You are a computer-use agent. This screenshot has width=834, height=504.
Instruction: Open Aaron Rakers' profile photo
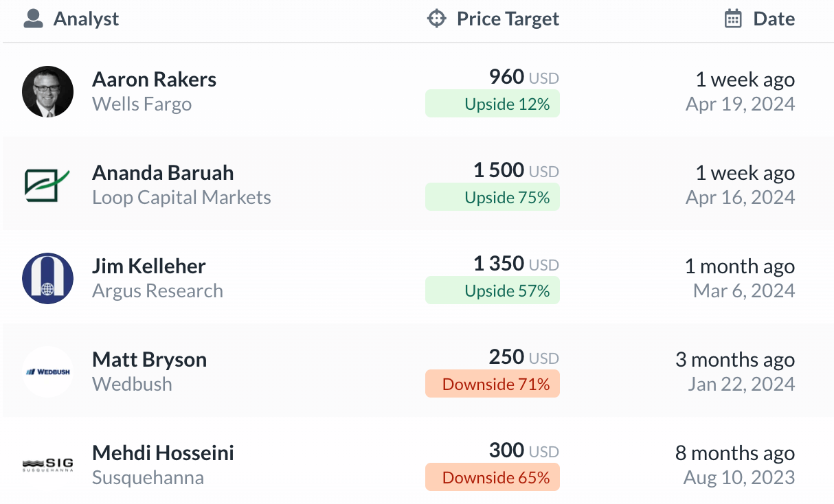coord(47,91)
